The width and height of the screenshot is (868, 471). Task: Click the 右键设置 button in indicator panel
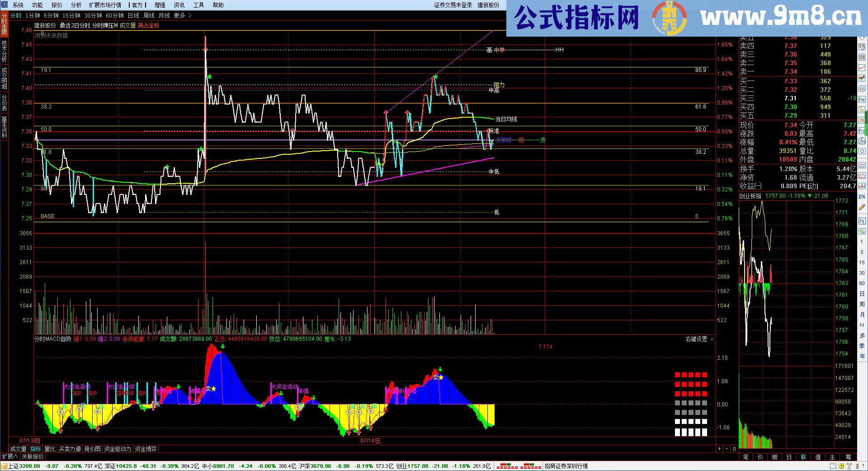click(x=696, y=339)
